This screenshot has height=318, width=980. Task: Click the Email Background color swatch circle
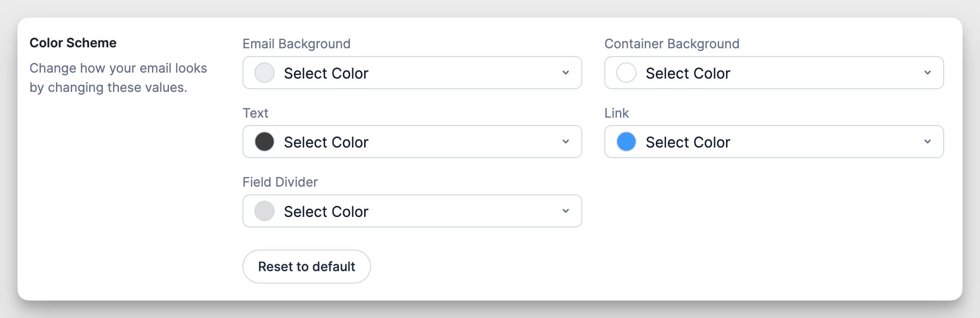pos(265,73)
